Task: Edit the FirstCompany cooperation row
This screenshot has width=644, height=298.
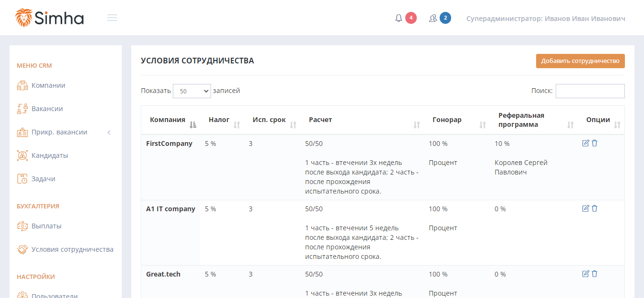Action: click(x=586, y=143)
